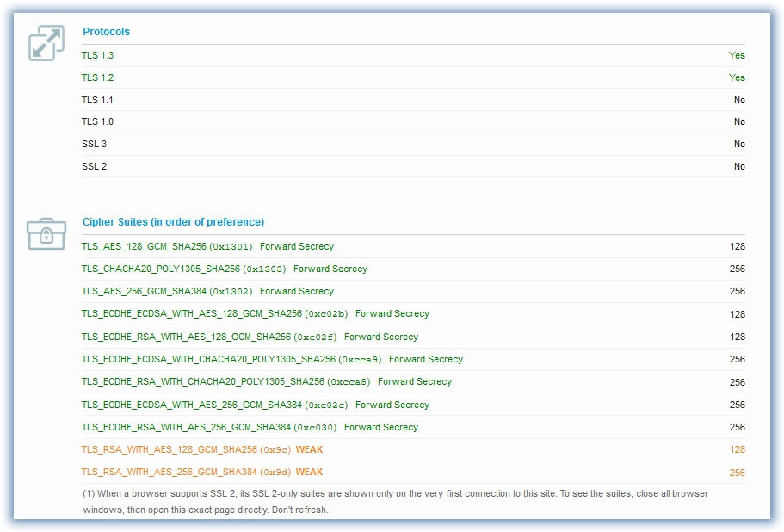The height and width of the screenshot is (532, 784).
Task: Select weak TLS_RSA_WITH_AES_128_GCM_SHA256 cipher name
Action: click(x=170, y=450)
